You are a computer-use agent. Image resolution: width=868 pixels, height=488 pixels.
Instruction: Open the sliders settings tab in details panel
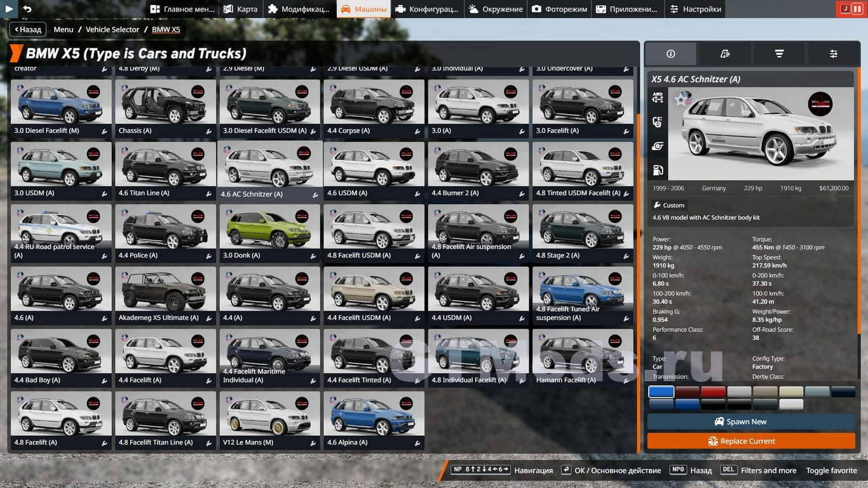pyautogui.click(x=833, y=54)
